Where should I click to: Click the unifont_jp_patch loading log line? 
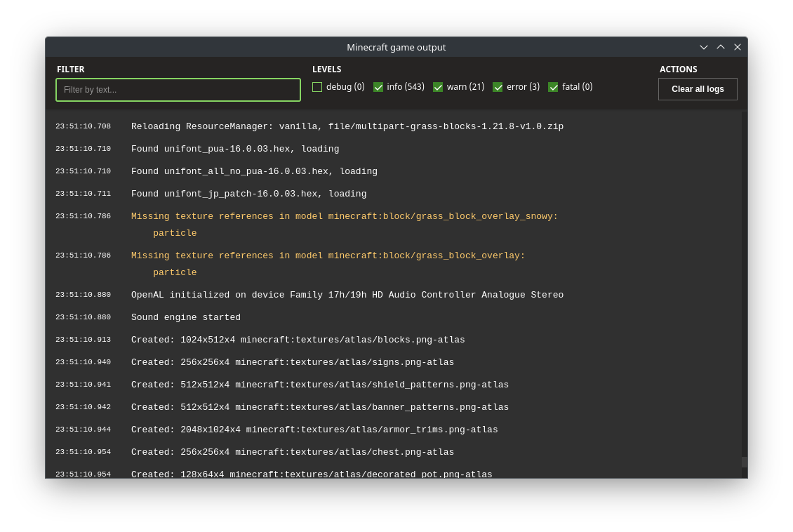pyautogui.click(x=248, y=194)
